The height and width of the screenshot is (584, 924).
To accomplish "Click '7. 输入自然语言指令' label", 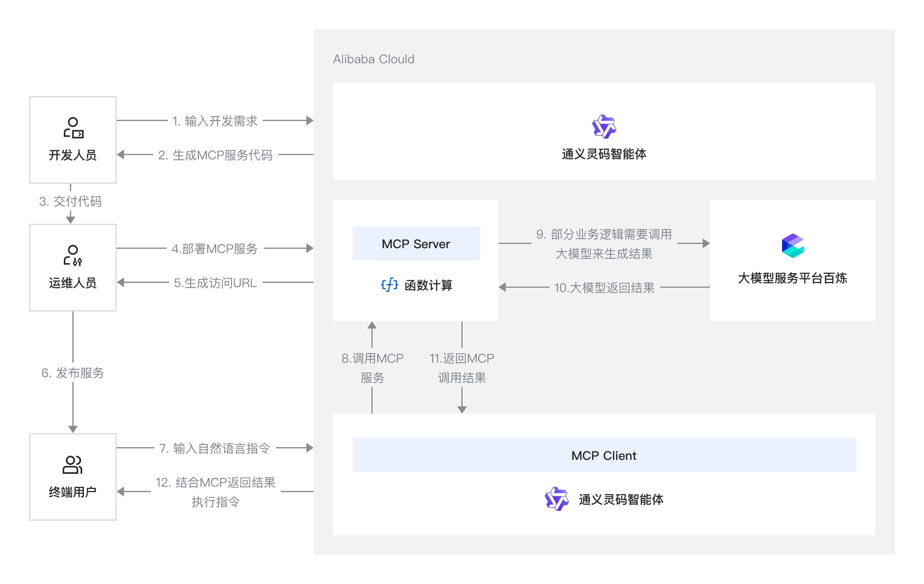I will [x=215, y=448].
